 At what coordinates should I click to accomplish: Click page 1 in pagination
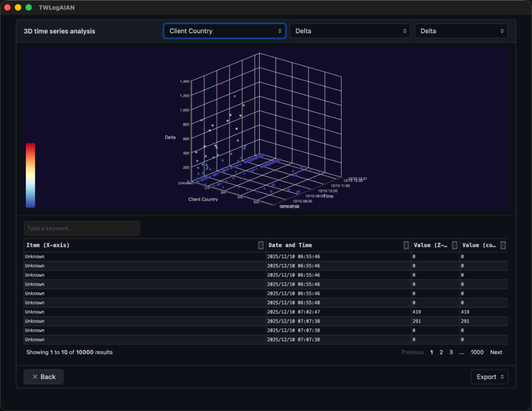click(431, 352)
